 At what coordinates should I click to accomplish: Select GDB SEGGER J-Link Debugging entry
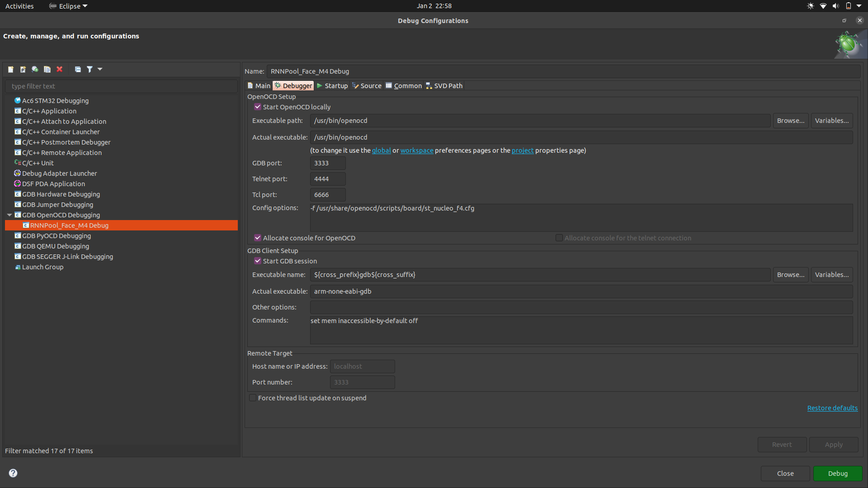(x=67, y=257)
